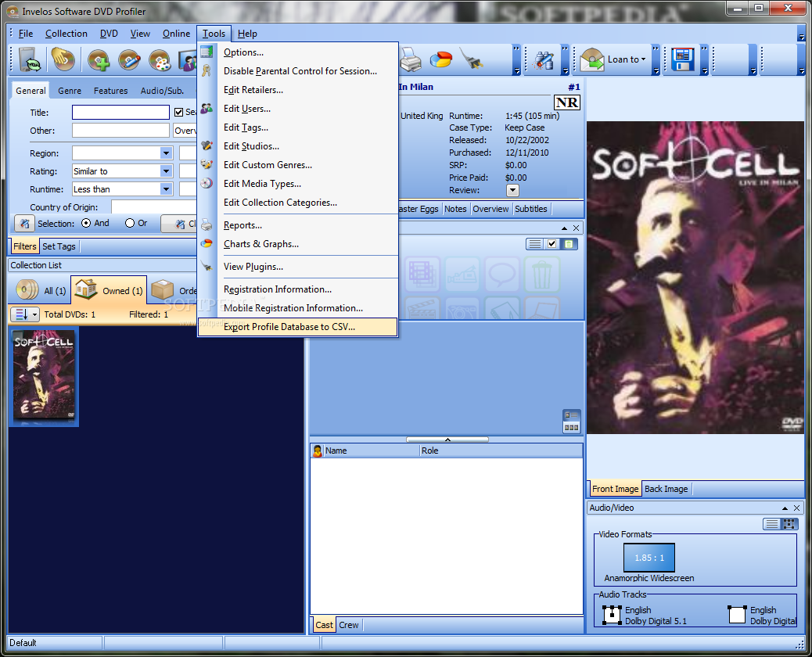The image size is (812, 657).
Task: Click the large Soft Cell front cover image
Action: [695, 278]
